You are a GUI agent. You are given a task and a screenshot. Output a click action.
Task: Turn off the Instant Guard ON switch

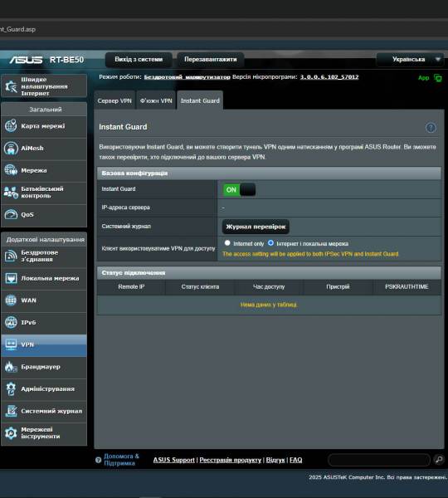240,189
